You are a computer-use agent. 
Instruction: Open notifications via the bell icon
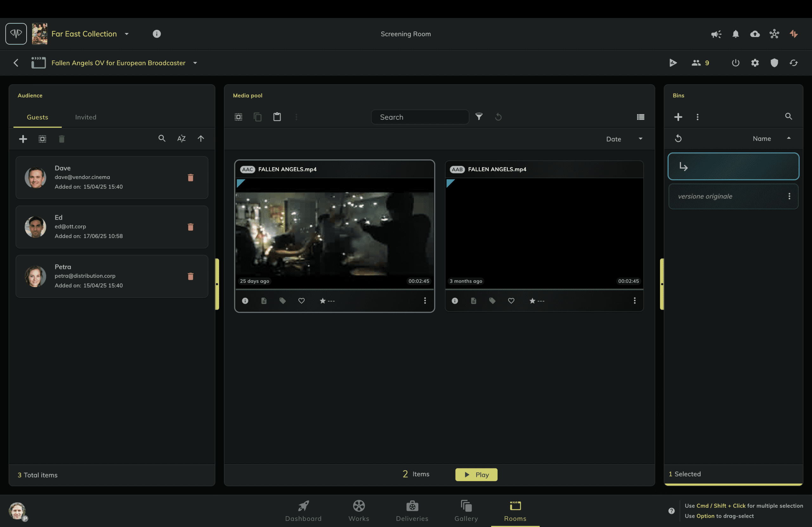(x=735, y=34)
